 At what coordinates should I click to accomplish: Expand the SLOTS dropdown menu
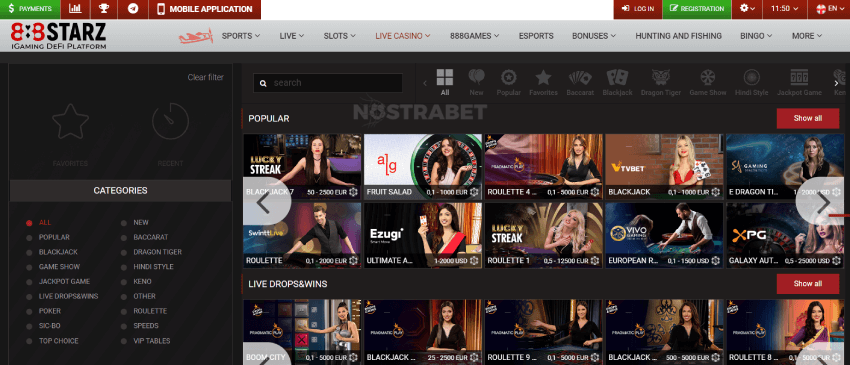click(339, 36)
